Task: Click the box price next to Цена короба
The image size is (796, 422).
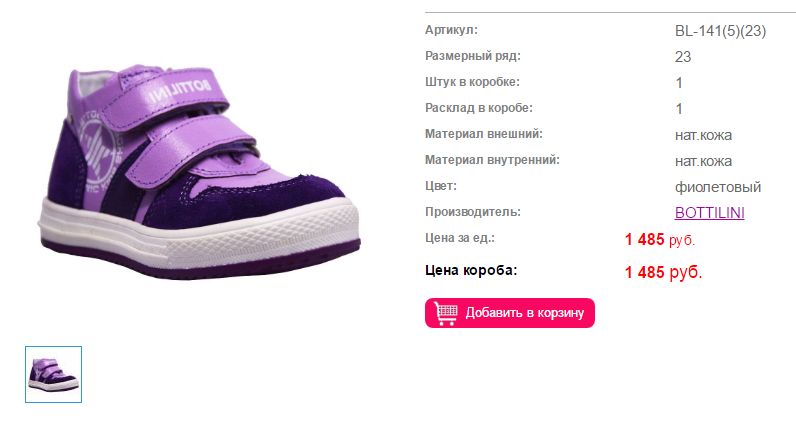Action: tap(663, 272)
